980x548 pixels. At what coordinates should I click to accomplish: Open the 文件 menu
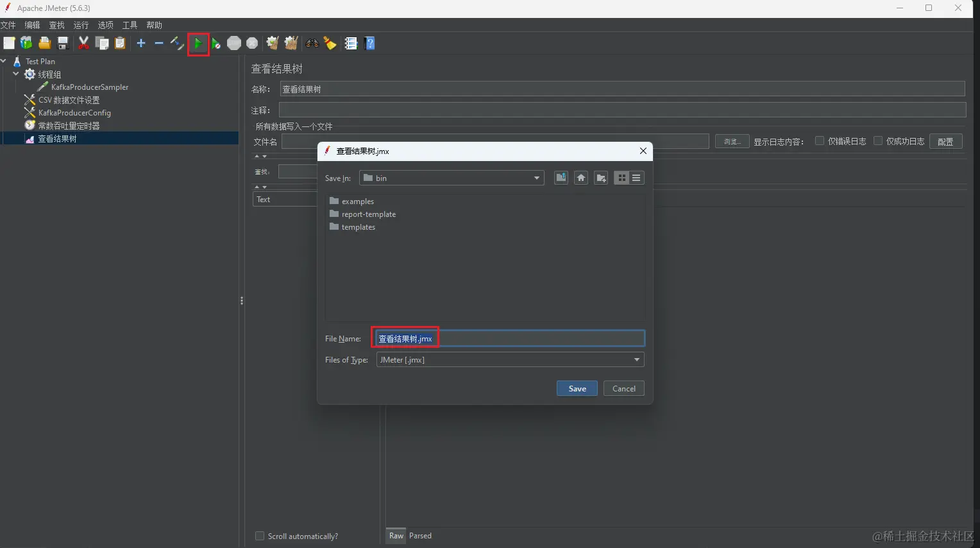pyautogui.click(x=8, y=25)
